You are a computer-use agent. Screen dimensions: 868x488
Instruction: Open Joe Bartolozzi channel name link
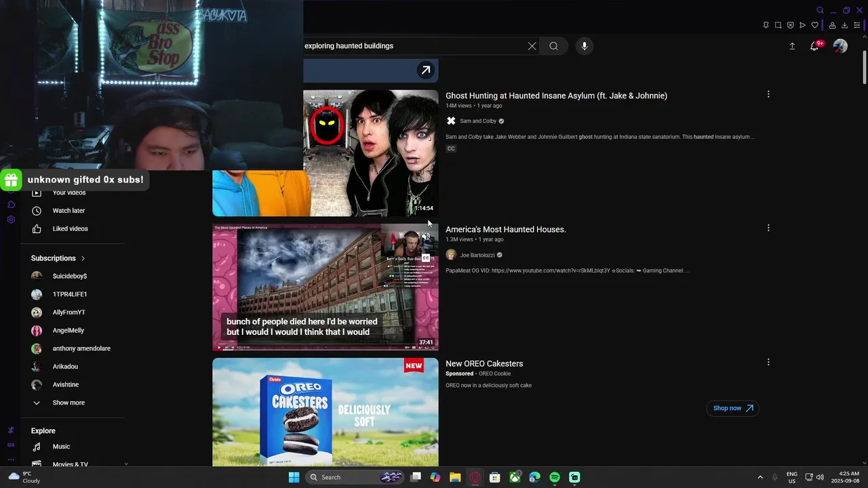pyautogui.click(x=477, y=256)
